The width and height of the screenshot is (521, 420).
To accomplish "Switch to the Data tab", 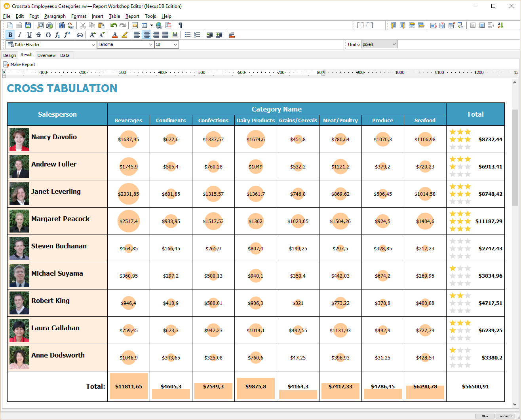I will (65, 55).
